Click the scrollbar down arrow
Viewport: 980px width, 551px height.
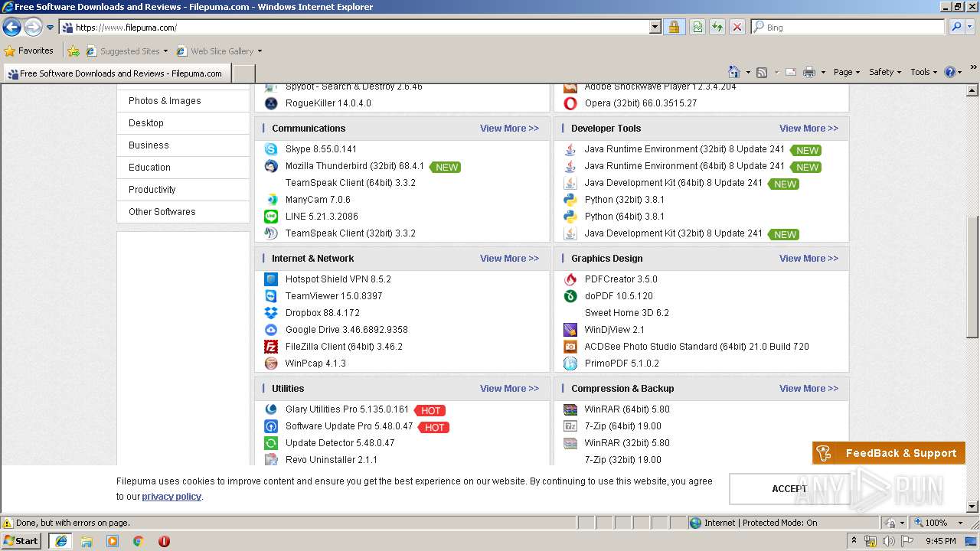(x=972, y=506)
